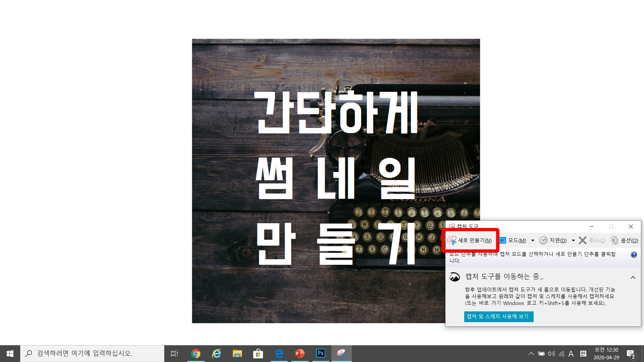Switch to PowerPoint in the taskbar

(300, 353)
